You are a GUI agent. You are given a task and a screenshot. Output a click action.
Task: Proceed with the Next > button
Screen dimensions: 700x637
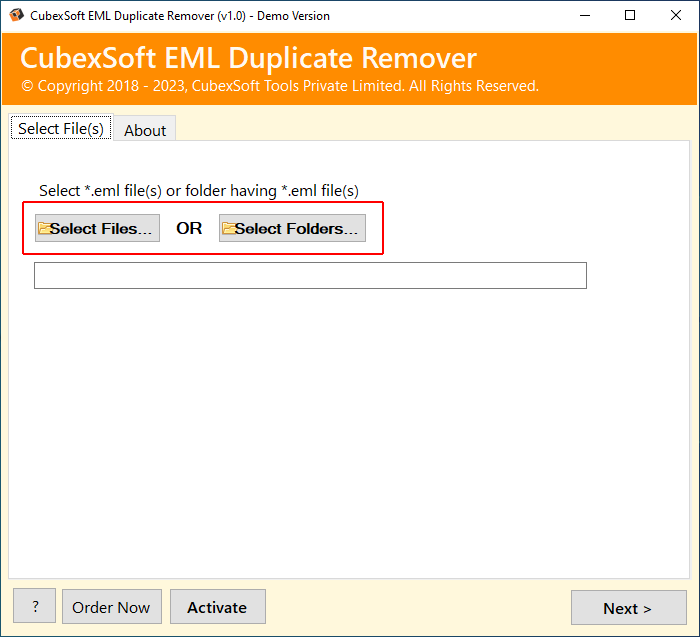click(x=629, y=608)
